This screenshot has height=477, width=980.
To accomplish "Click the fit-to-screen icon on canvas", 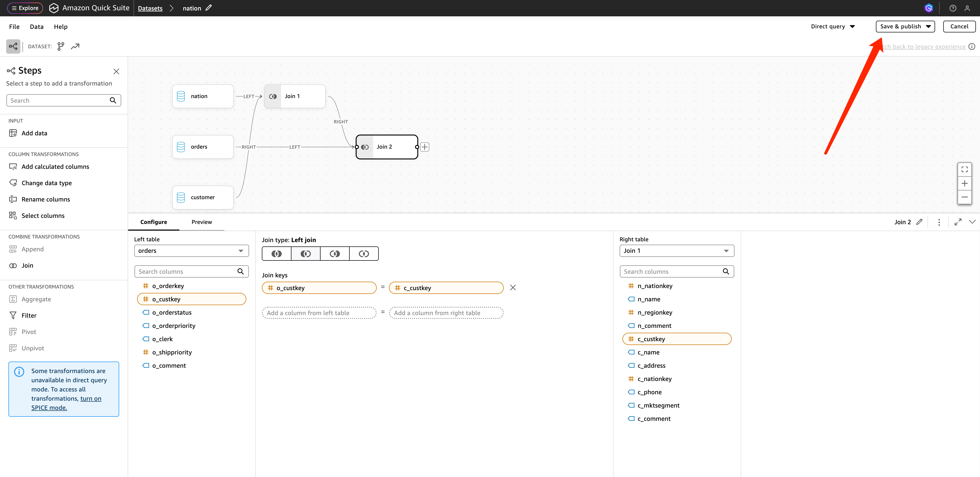I will (964, 169).
